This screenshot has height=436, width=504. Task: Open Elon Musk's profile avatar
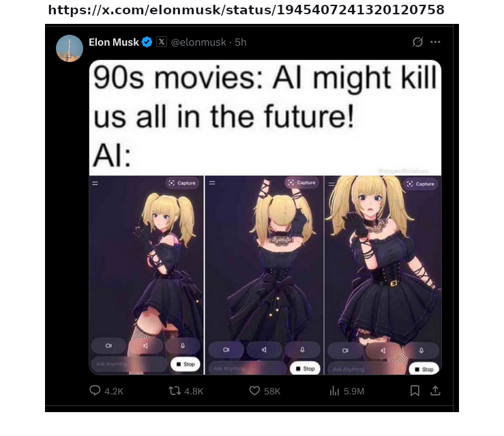(70, 48)
